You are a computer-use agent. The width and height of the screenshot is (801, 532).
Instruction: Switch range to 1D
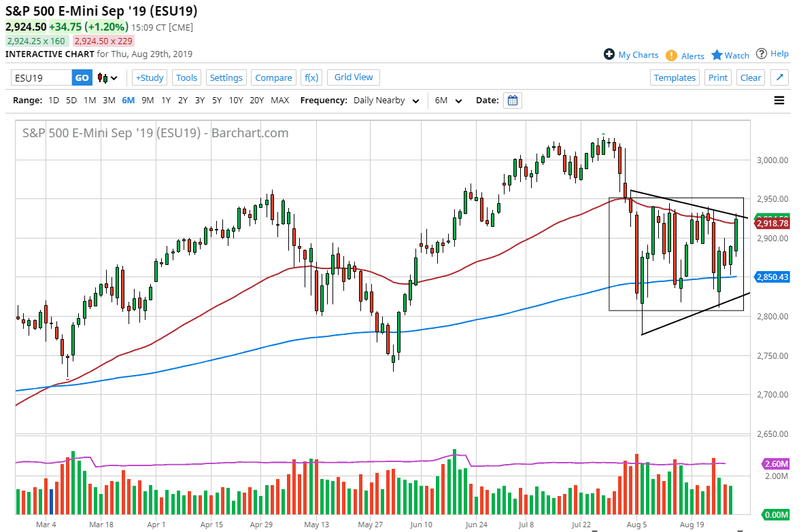[x=53, y=100]
